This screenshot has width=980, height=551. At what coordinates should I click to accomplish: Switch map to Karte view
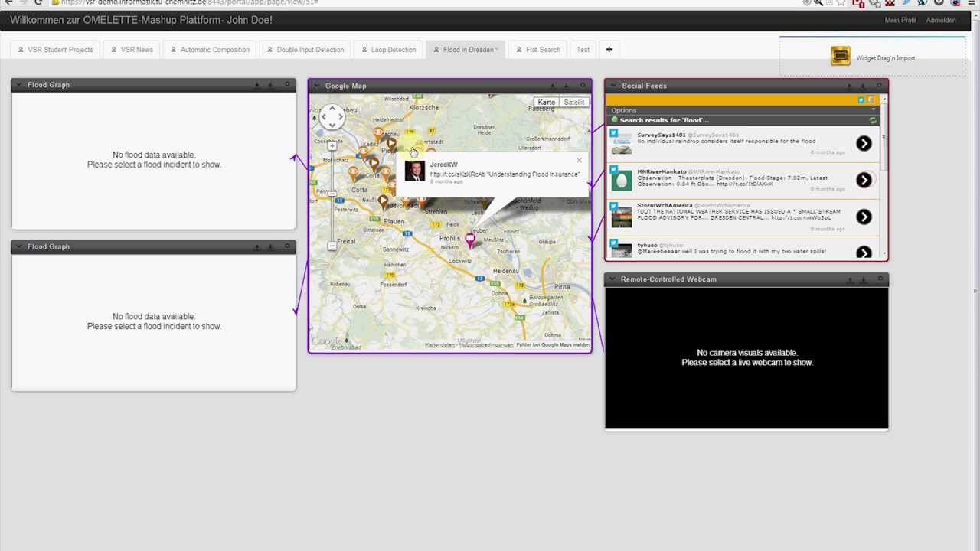[x=546, y=102]
